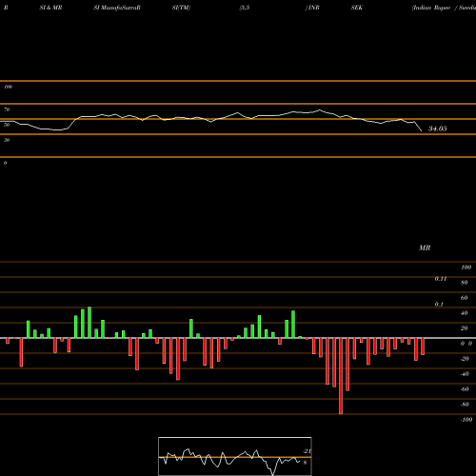Click the '40' label on MR right axis
Viewport: 476px width, 476px height.
click(x=465, y=313)
